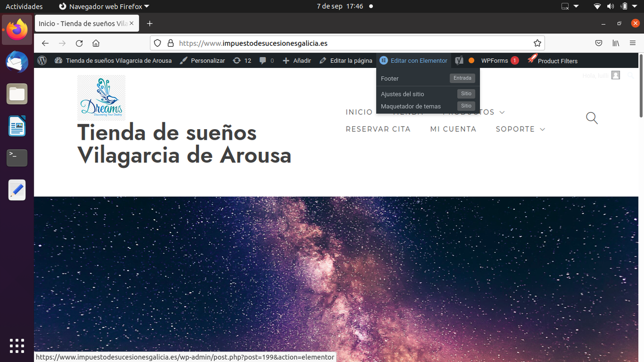Click the Dreams logo image
The image size is (644, 362).
coord(101,98)
